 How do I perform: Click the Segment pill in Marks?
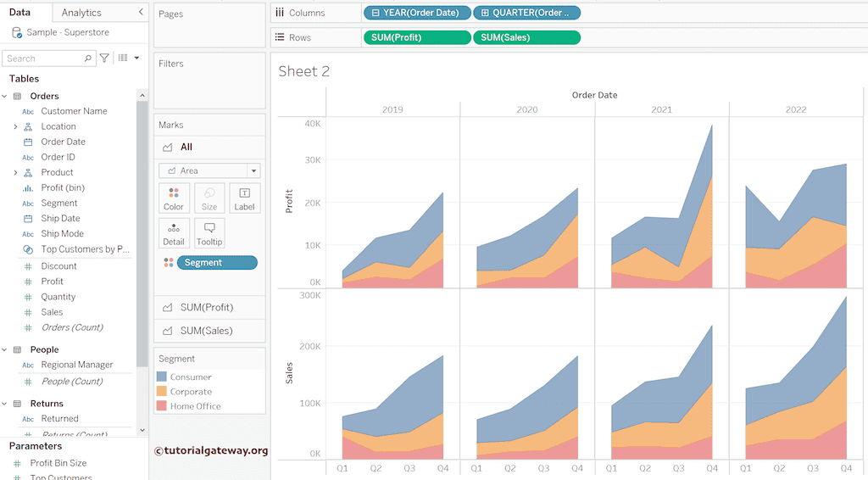point(216,263)
